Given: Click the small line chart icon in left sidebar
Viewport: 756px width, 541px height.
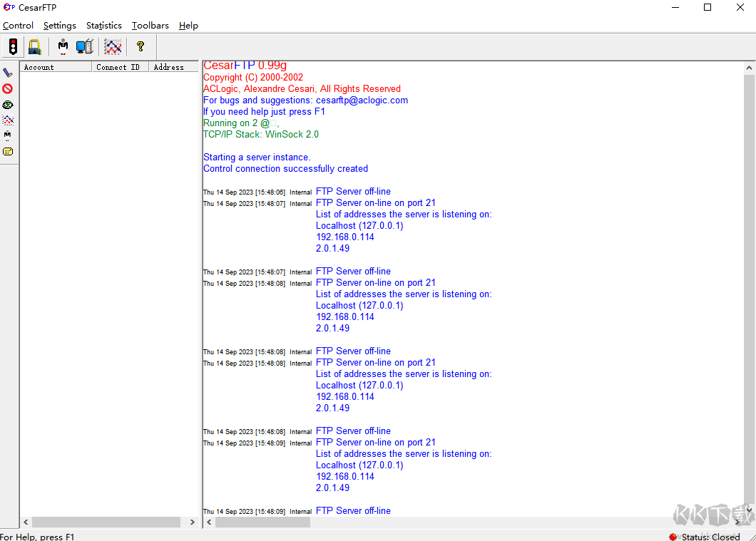Looking at the screenshot, I should pos(8,120).
